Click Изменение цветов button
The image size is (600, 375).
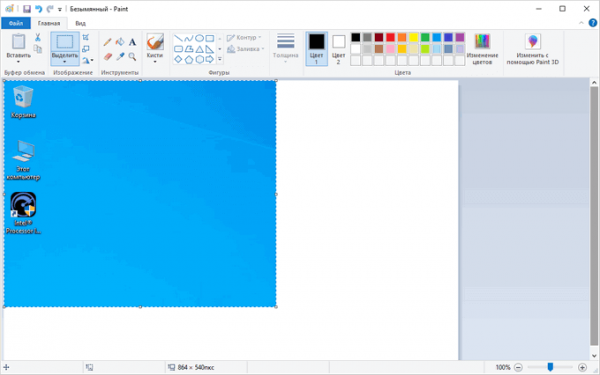[482, 49]
